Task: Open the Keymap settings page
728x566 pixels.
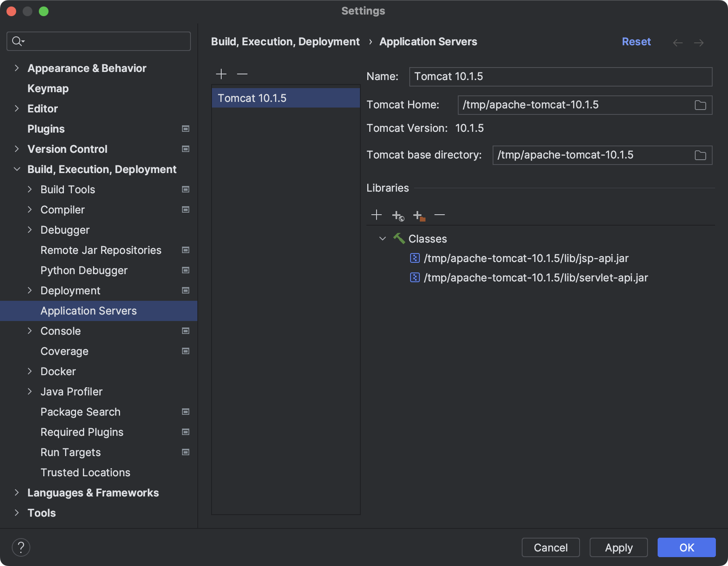Action: [48, 88]
